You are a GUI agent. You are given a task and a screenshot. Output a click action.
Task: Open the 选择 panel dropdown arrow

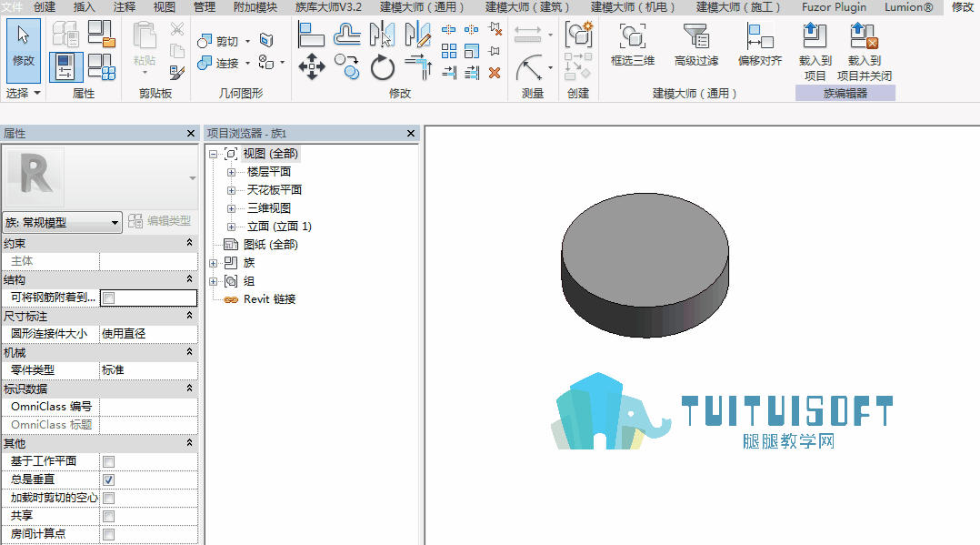pyautogui.click(x=37, y=93)
